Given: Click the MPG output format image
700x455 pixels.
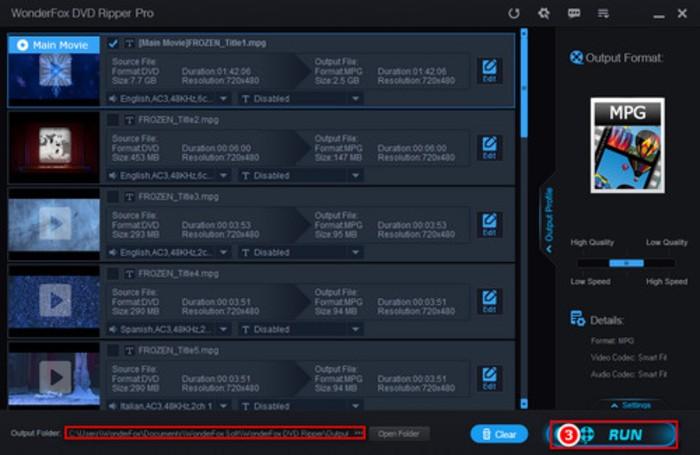Looking at the screenshot, I should 627,146.
